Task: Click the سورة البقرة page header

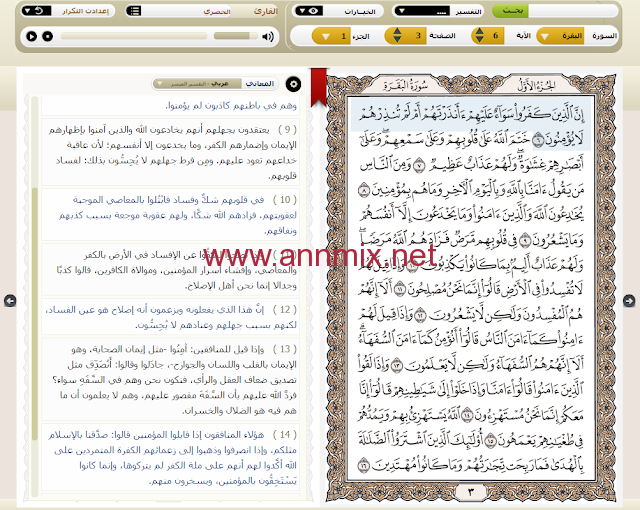Action: point(406,85)
